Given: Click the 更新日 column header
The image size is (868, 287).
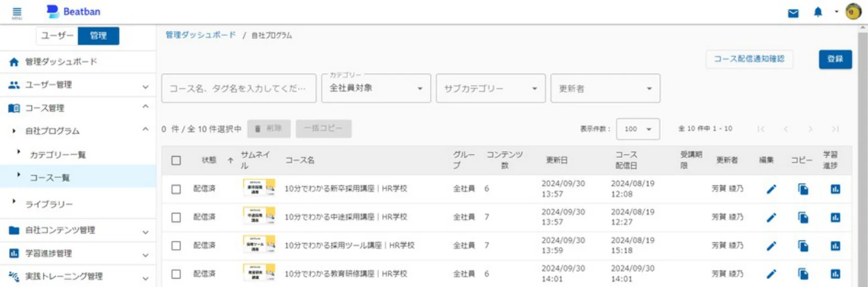Looking at the screenshot, I should 557,161.
